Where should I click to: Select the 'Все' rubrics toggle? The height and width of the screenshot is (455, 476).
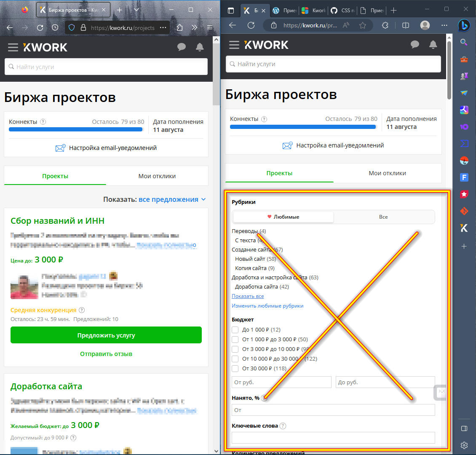tap(383, 217)
